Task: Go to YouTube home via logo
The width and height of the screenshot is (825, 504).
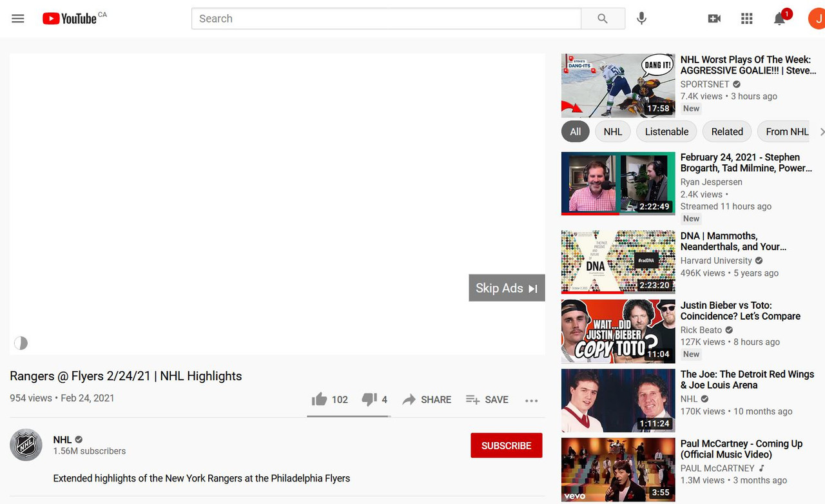Action: click(70, 19)
